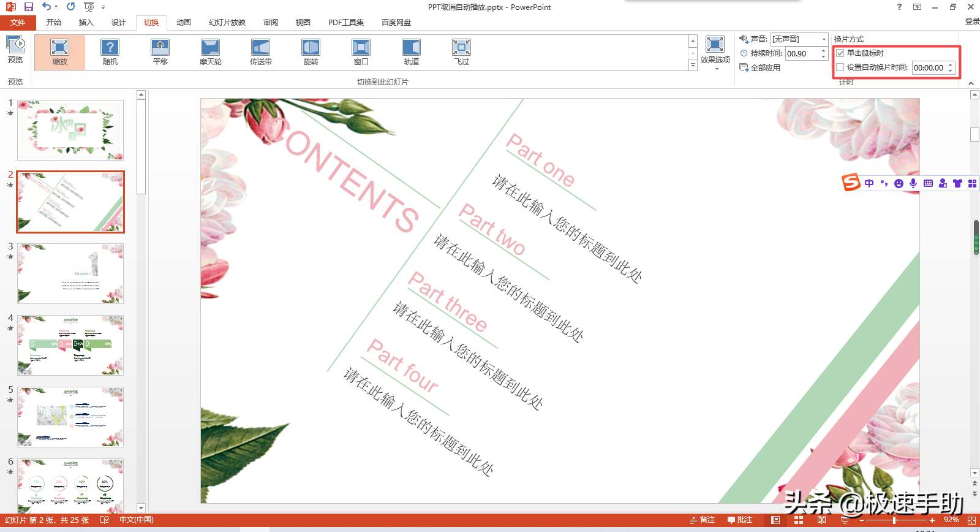
Task: Switch to the 开始 Home tab
Action: click(x=54, y=23)
